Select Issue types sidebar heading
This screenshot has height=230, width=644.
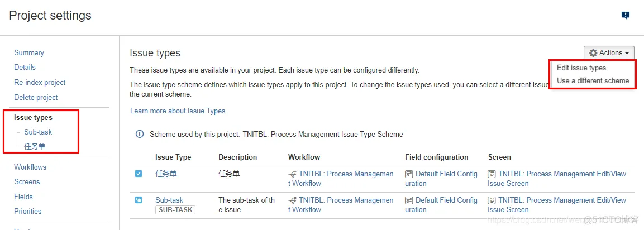(x=34, y=117)
